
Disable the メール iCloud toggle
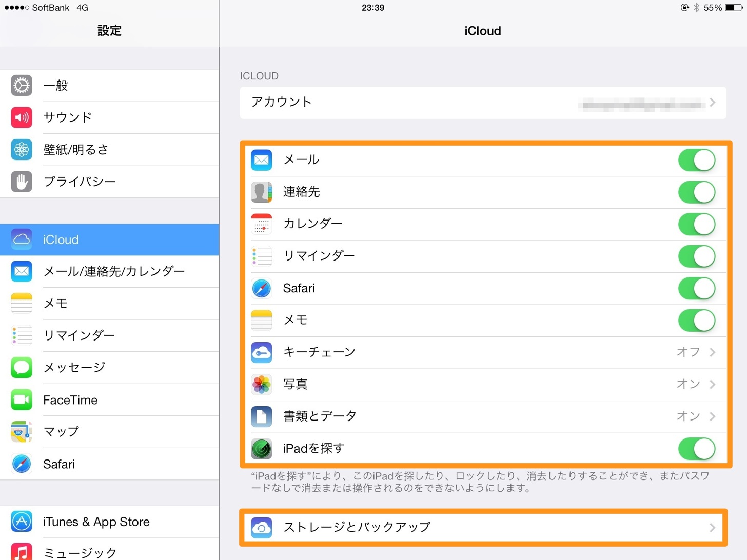tap(697, 160)
